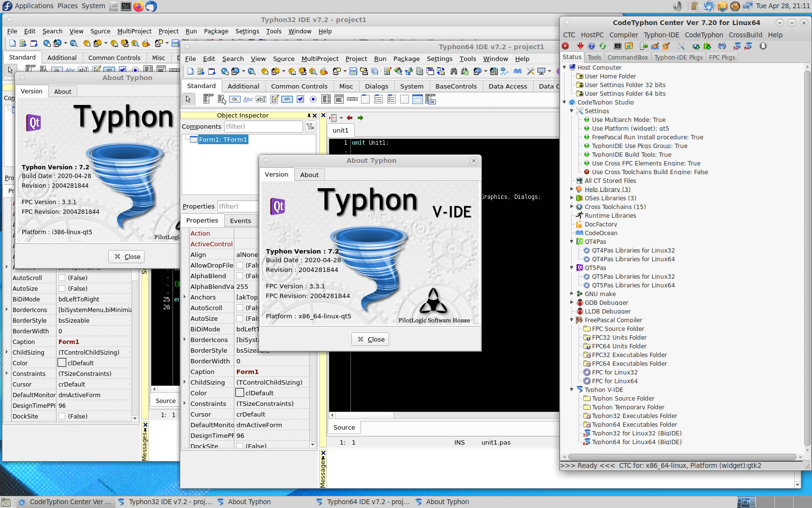Open Applications menu in top panel
The height and width of the screenshot is (508, 812).
click(34, 6)
